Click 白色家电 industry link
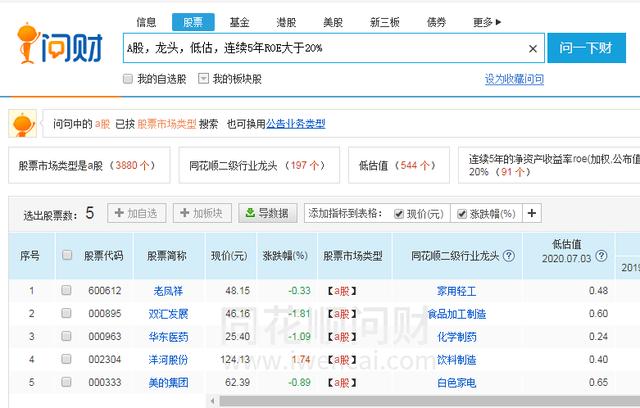Image resolution: width=640 pixels, height=408 pixels. (457, 383)
